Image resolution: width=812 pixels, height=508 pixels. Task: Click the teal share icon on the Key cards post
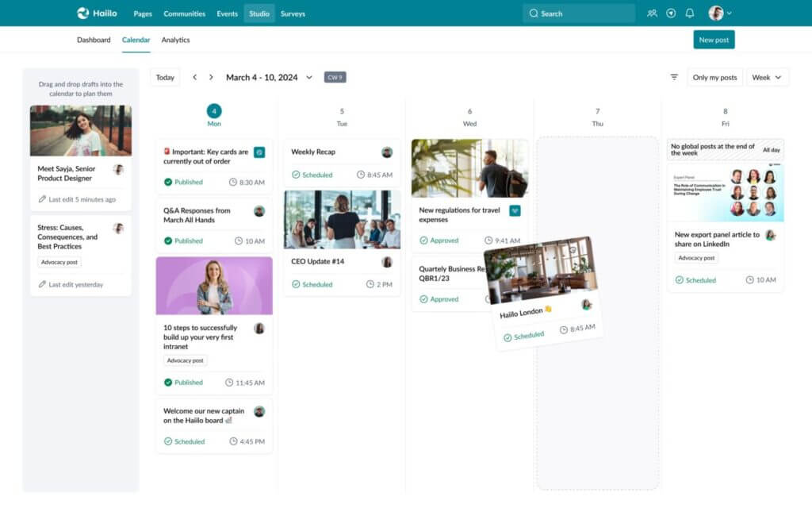(x=259, y=152)
